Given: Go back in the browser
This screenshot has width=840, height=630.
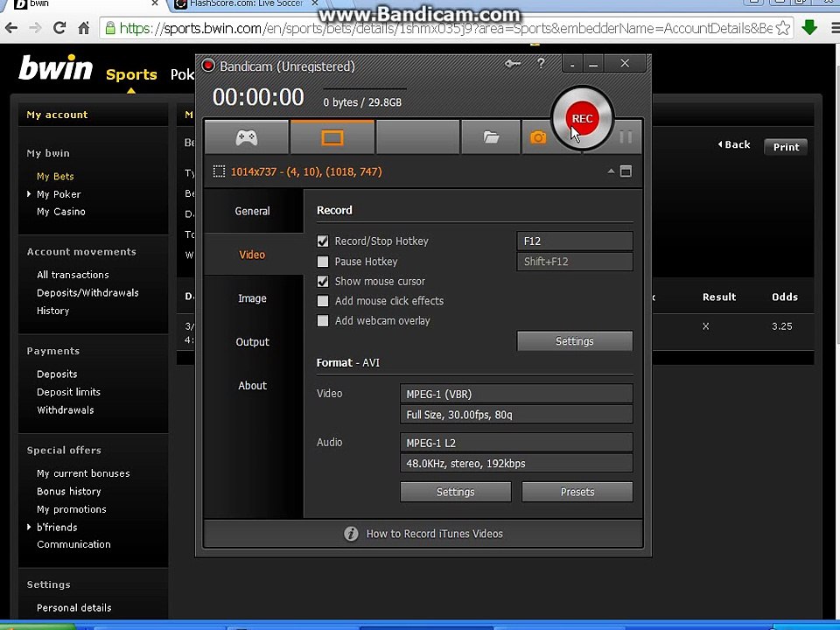Looking at the screenshot, I should point(11,28).
